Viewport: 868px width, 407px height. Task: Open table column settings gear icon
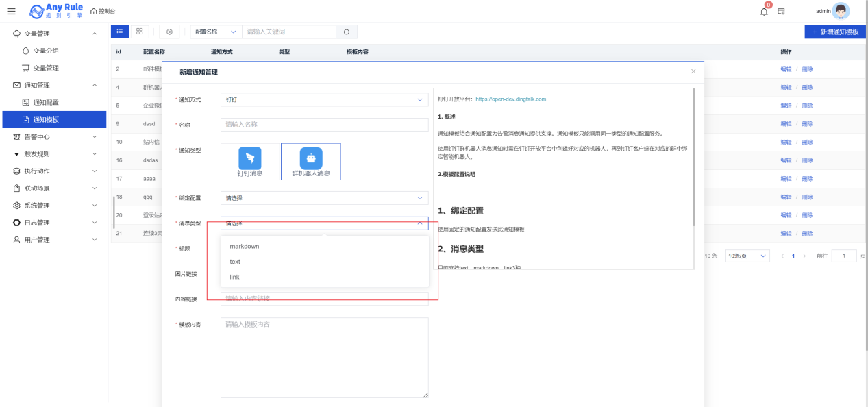(x=169, y=32)
